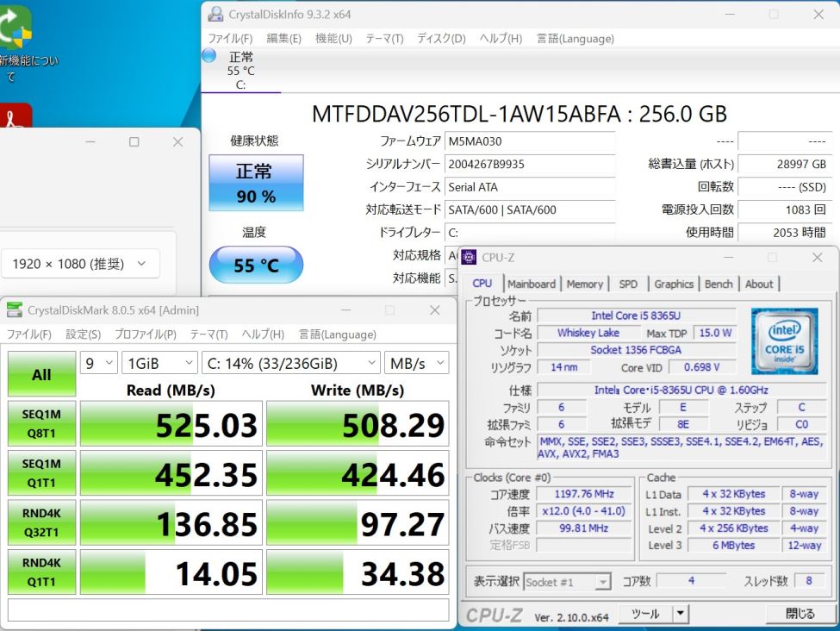Click the SATA/600 | SATA/600 transfer mode field
This screenshot has height=631, width=840.
point(529,209)
